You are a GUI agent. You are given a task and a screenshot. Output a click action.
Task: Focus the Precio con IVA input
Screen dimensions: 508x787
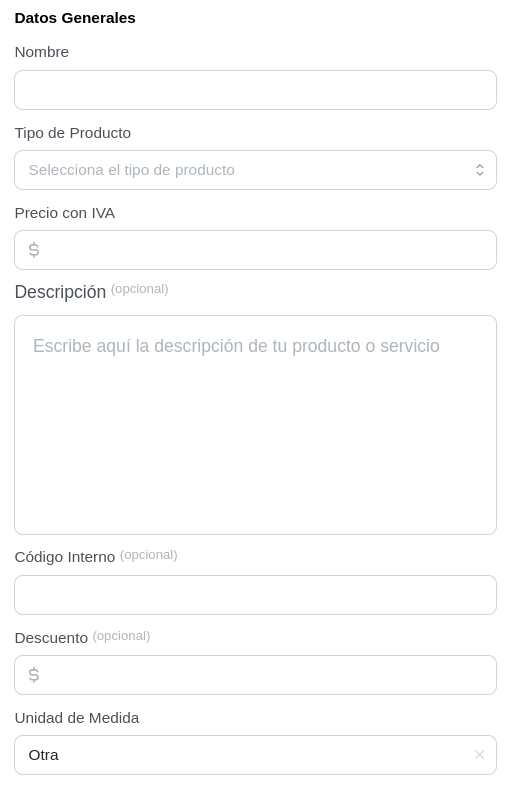coord(256,250)
